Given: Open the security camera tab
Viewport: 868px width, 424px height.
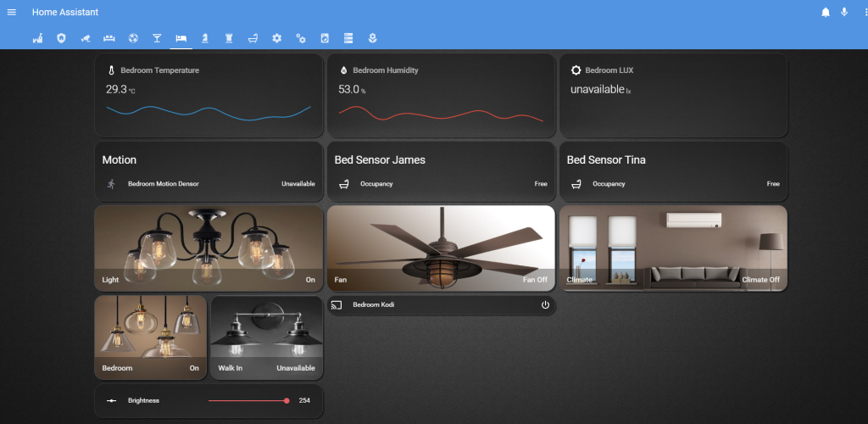Looking at the screenshot, I should [x=86, y=38].
